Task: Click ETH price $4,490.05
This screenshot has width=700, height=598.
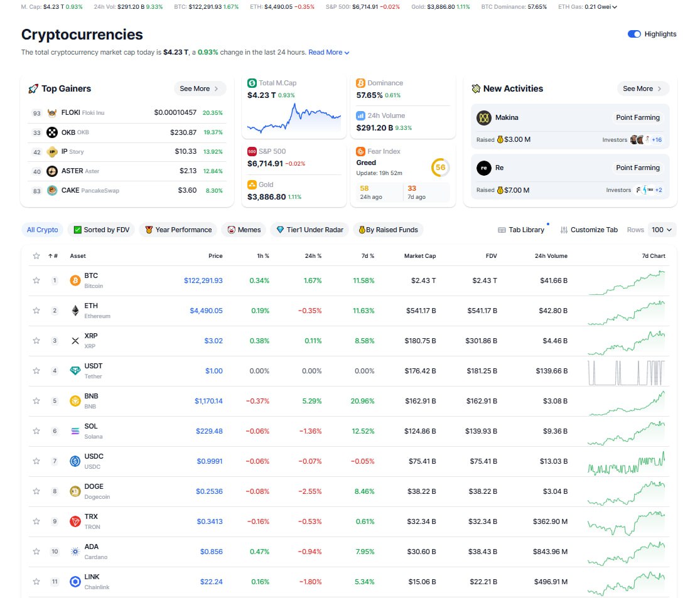Action: [207, 311]
